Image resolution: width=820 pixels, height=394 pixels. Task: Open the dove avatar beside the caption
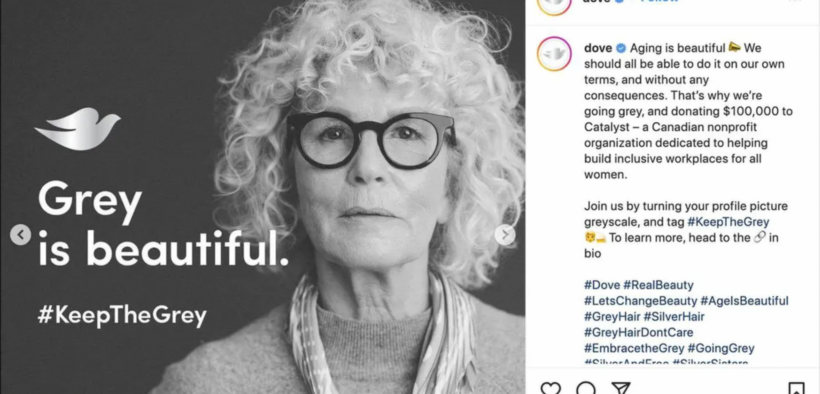(x=554, y=54)
